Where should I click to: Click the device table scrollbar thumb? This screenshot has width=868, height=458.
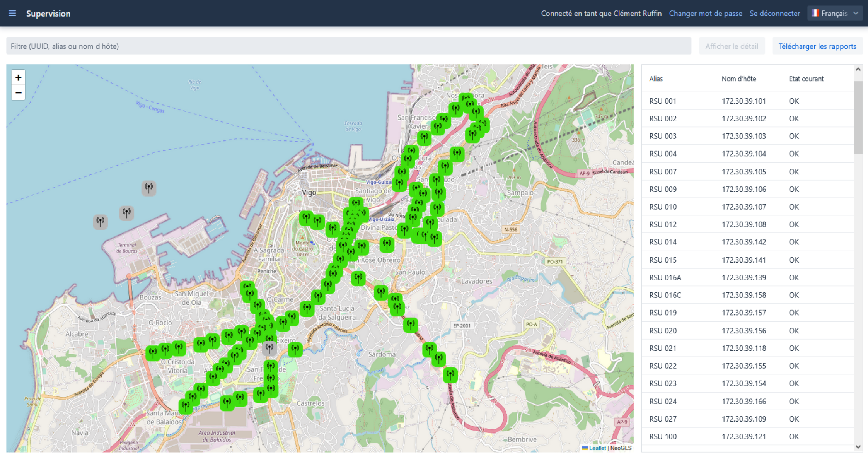858,117
